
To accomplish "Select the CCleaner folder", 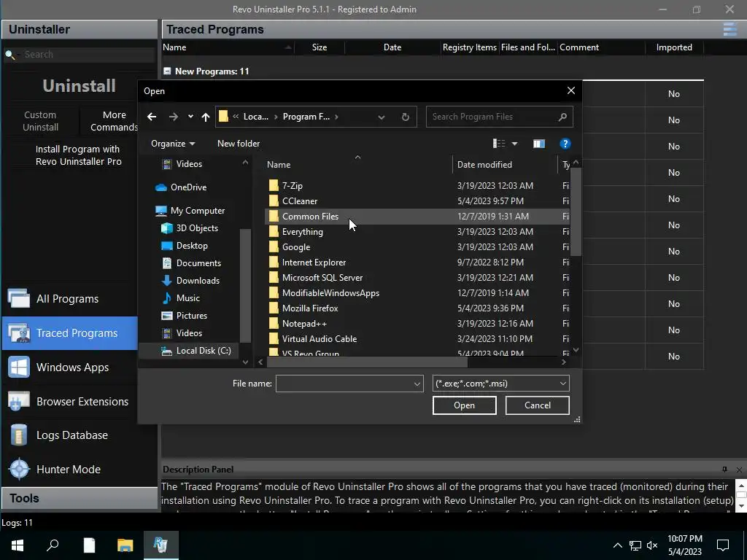I will click(x=300, y=201).
